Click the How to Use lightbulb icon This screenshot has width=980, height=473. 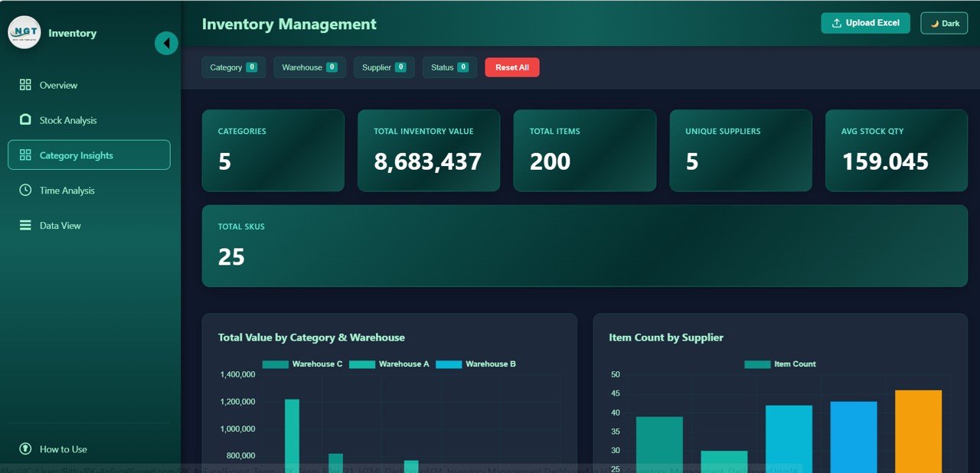tap(25, 449)
